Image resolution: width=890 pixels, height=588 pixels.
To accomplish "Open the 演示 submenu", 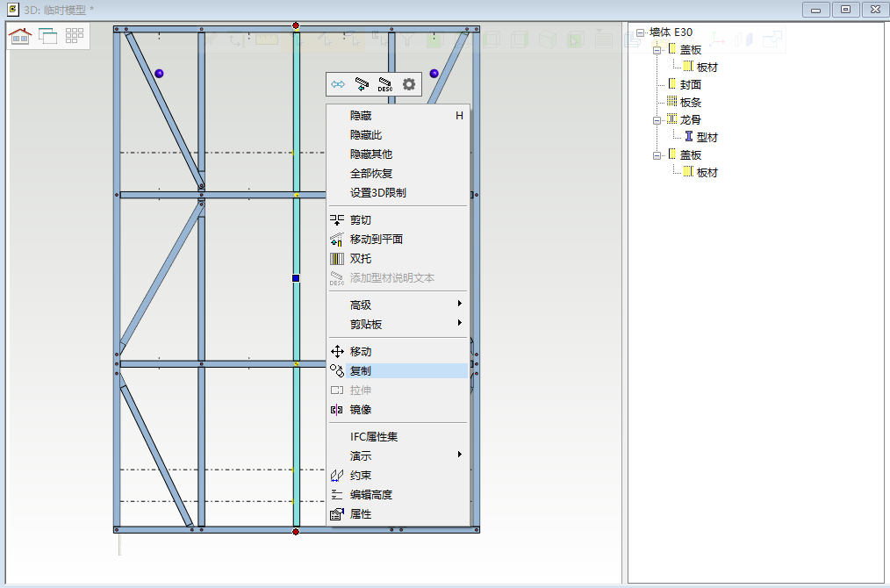I will click(x=398, y=456).
